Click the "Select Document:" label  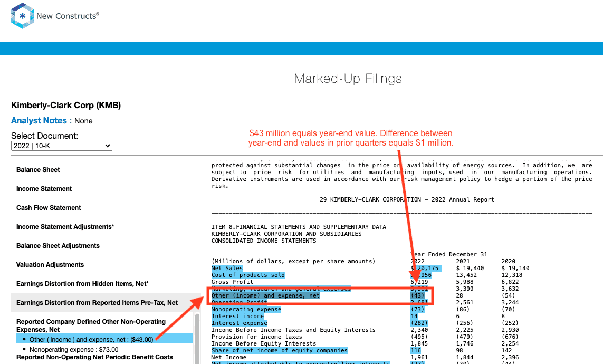(45, 136)
